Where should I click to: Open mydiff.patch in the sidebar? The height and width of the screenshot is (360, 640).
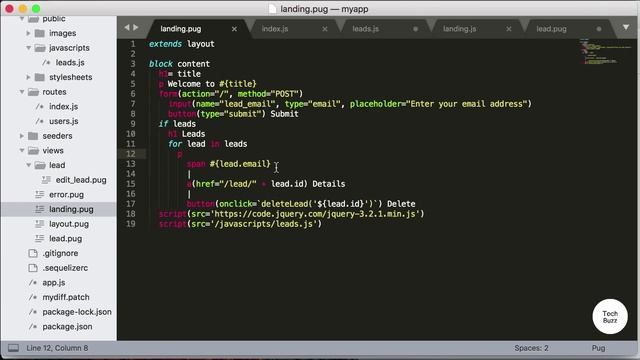point(66,297)
